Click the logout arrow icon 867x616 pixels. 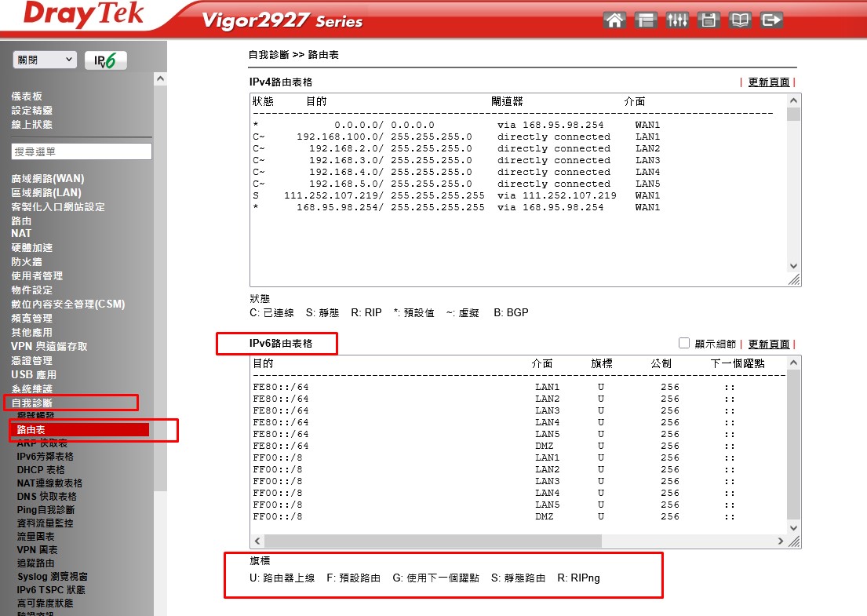pos(771,20)
